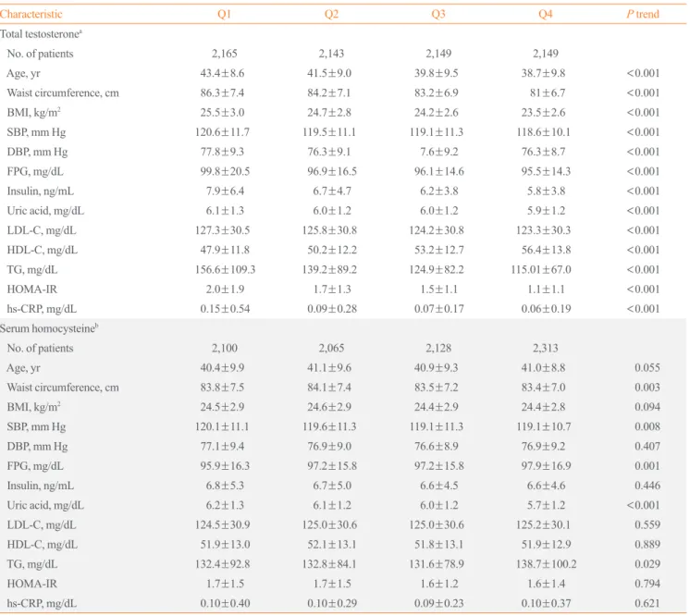This screenshot has width=690, height=616.
Task: Select HOMA-IR value 2.0±1.9
Action: click(x=225, y=290)
